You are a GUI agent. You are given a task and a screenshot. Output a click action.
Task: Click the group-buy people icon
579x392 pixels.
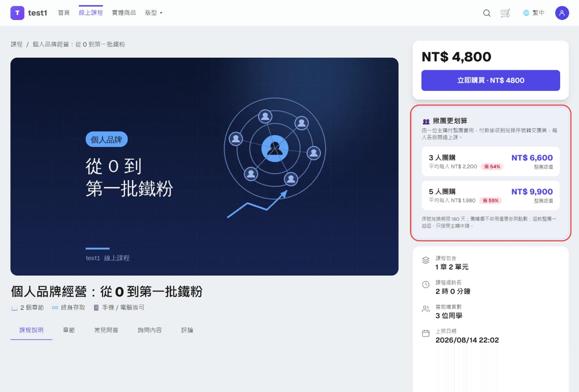426,121
